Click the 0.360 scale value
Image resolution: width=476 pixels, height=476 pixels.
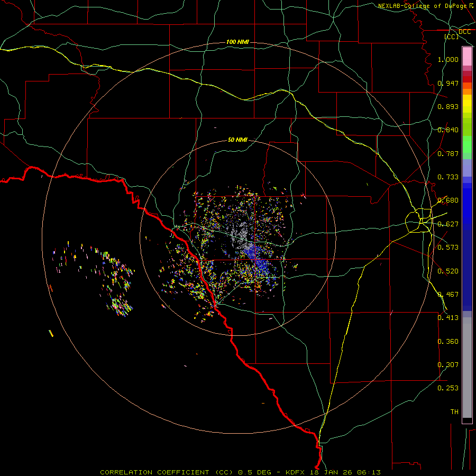(448, 342)
